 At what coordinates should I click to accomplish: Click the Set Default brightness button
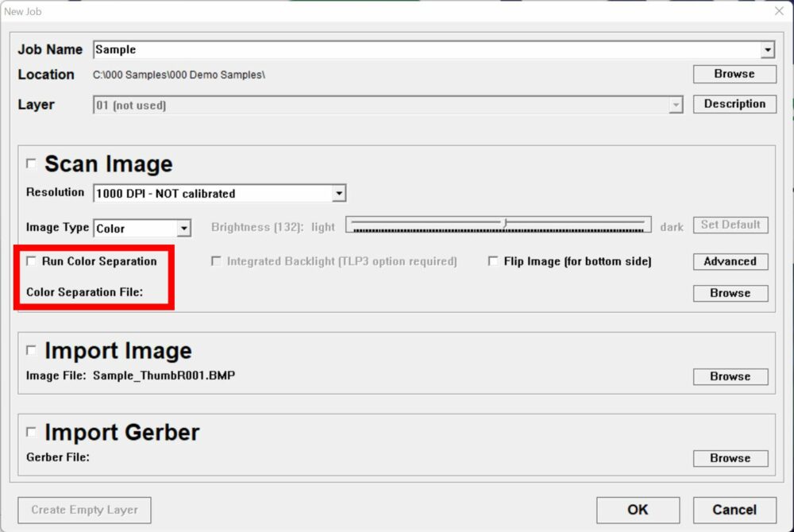point(730,225)
